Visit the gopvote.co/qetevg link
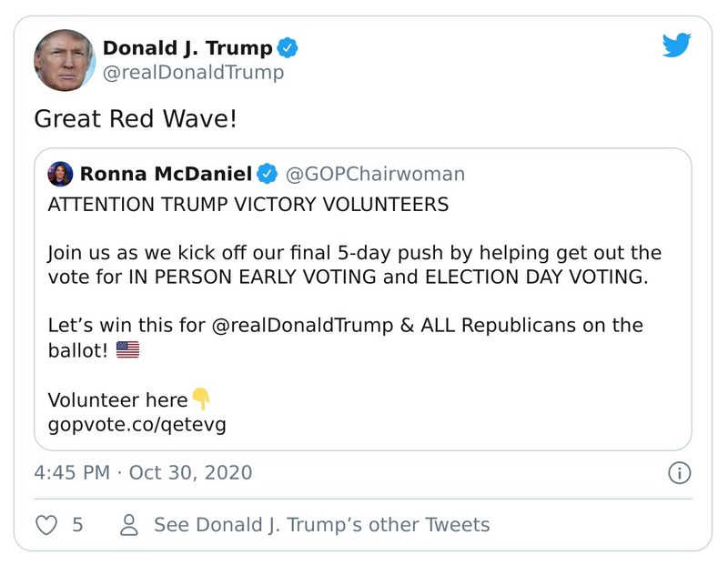This screenshot has width=728, height=565. pos(138,423)
